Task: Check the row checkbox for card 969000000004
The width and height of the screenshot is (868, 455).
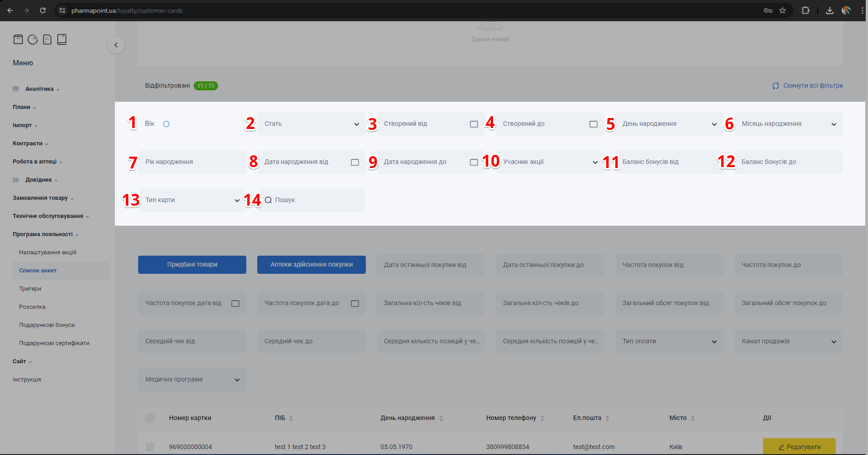Action: point(150,447)
